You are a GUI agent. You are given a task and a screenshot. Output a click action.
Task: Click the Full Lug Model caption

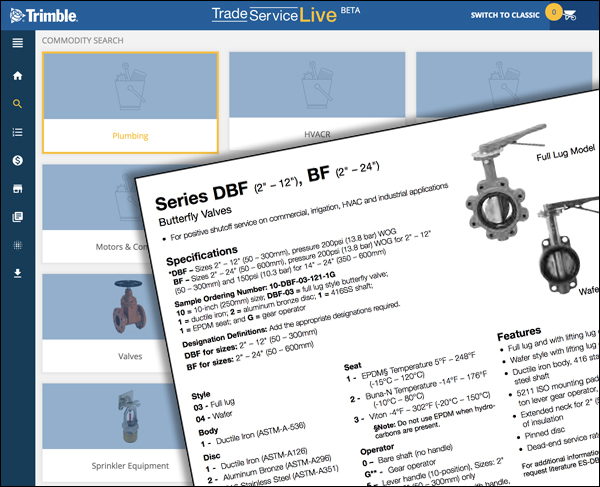coord(566,152)
